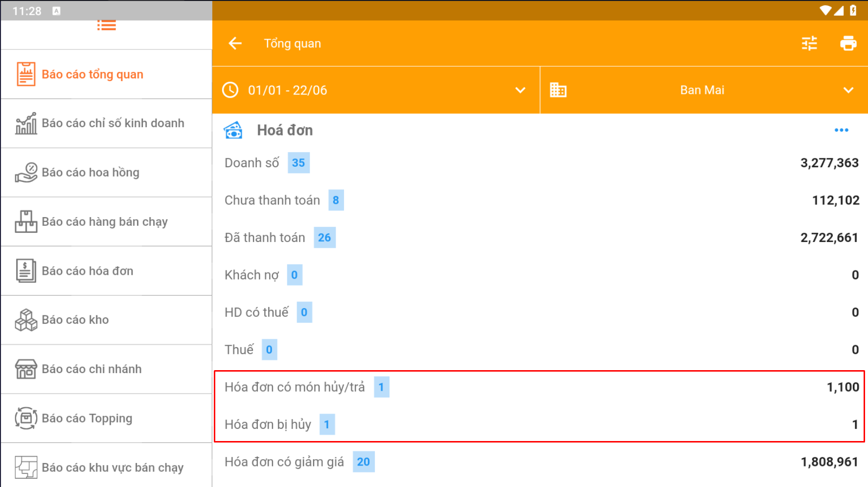Open the three-dot menu for Hoá đơn
868x487 pixels.
point(841,130)
